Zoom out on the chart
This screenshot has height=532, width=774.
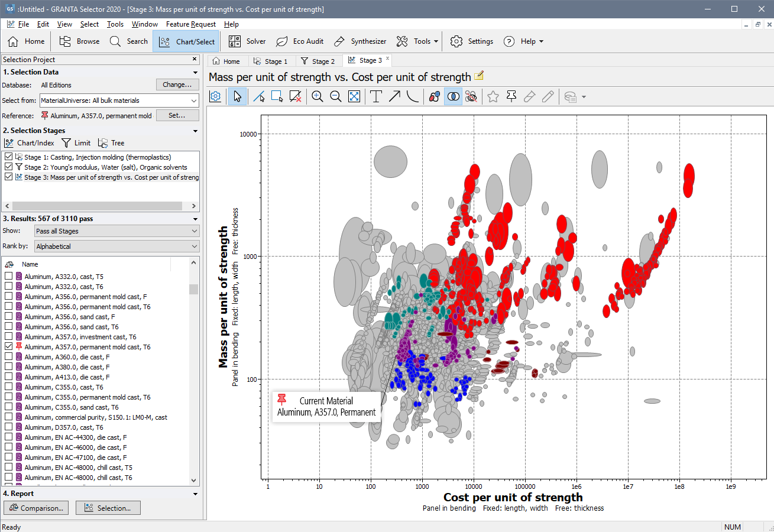coord(336,96)
